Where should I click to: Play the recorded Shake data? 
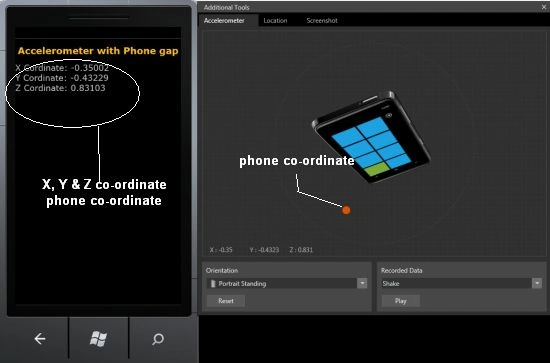pyautogui.click(x=401, y=301)
